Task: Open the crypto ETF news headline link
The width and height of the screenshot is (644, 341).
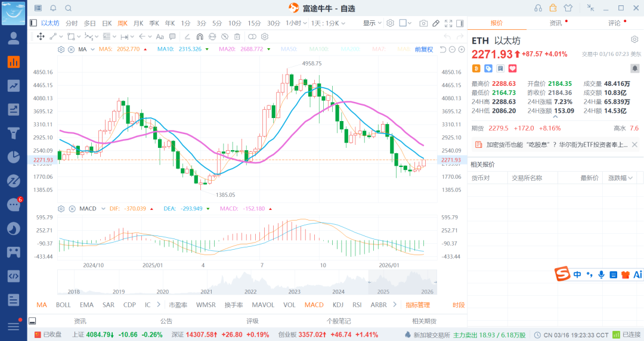Action: (557, 145)
